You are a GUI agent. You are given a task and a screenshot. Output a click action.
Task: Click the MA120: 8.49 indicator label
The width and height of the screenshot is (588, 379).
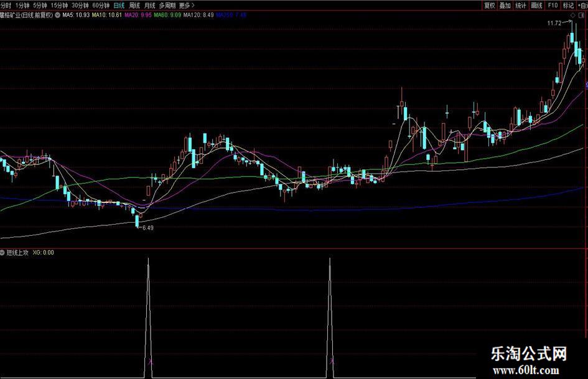tap(198, 15)
